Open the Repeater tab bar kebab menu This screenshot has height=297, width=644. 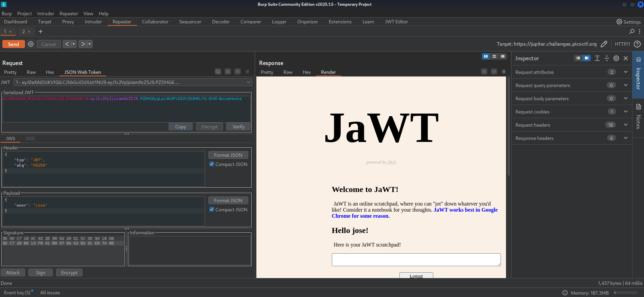point(639,31)
